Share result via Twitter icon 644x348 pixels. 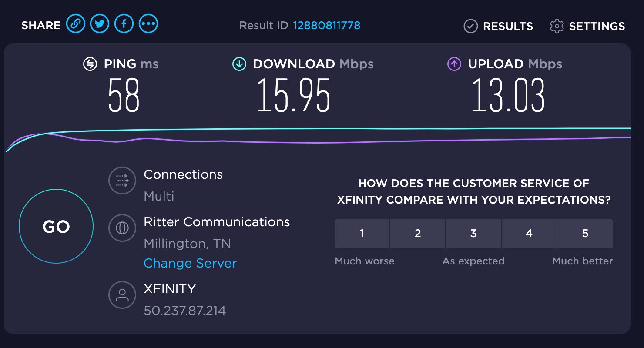tap(99, 23)
